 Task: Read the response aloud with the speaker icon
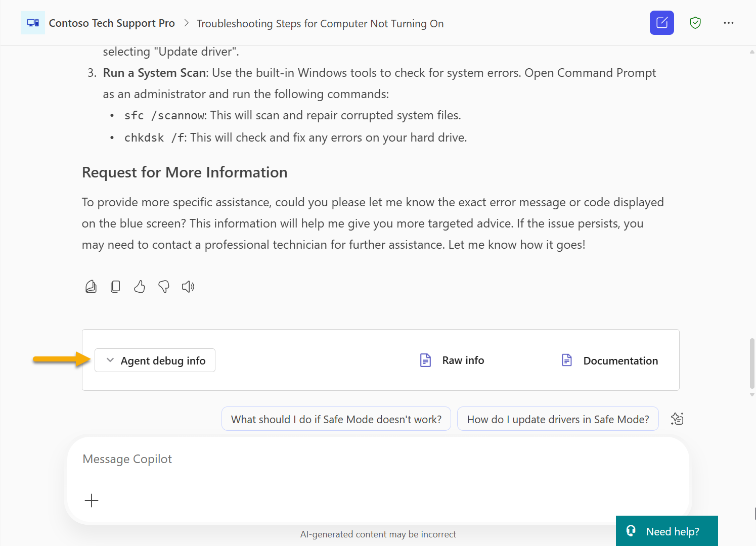point(188,287)
